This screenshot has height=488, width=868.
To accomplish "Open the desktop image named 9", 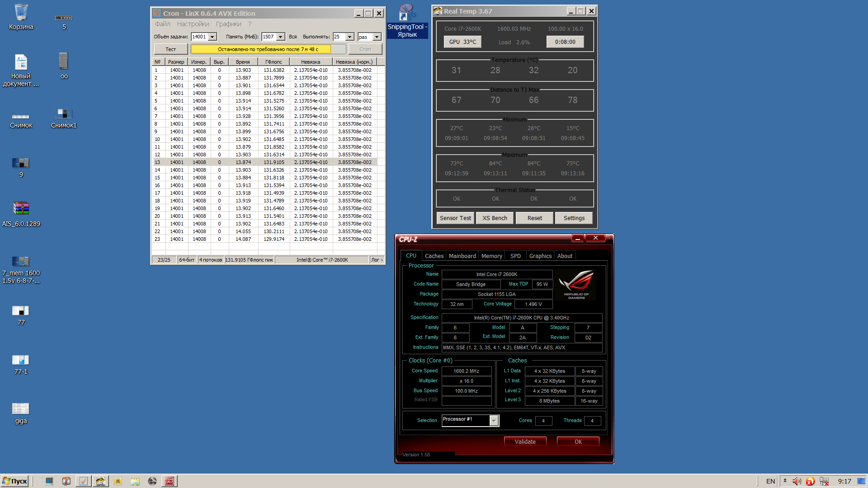I will tap(21, 167).
